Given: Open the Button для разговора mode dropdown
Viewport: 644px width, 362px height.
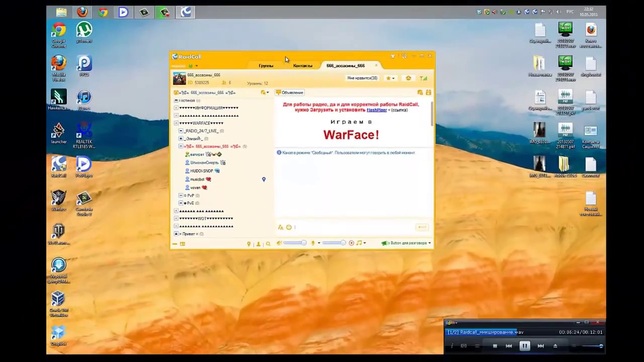Looking at the screenshot, I should (406, 243).
